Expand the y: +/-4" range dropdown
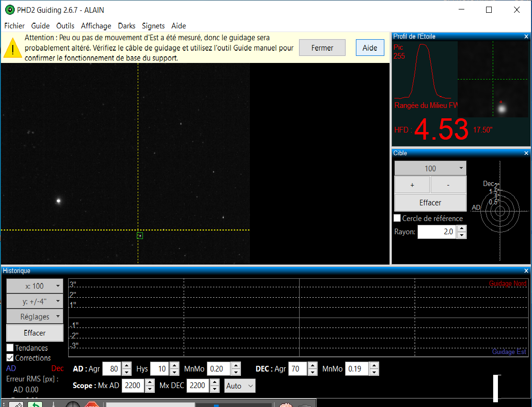The image size is (532, 407). coord(35,301)
